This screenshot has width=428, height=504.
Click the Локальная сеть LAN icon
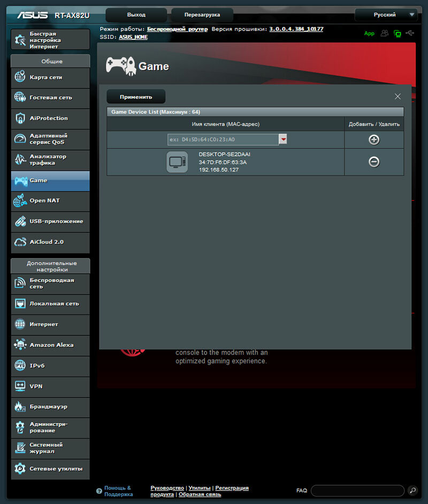[x=20, y=304]
